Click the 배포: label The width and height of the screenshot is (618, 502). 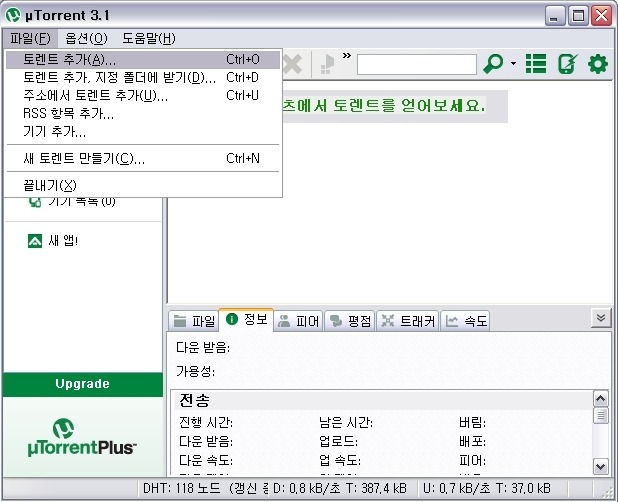[472, 441]
